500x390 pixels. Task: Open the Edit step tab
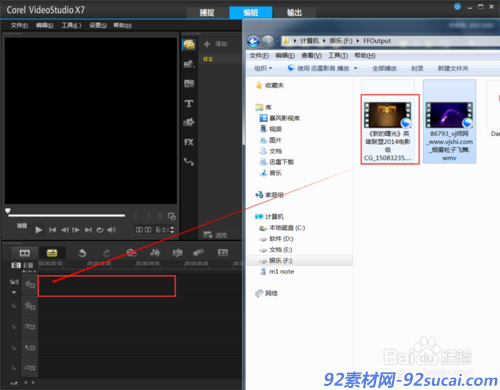(251, 13)
